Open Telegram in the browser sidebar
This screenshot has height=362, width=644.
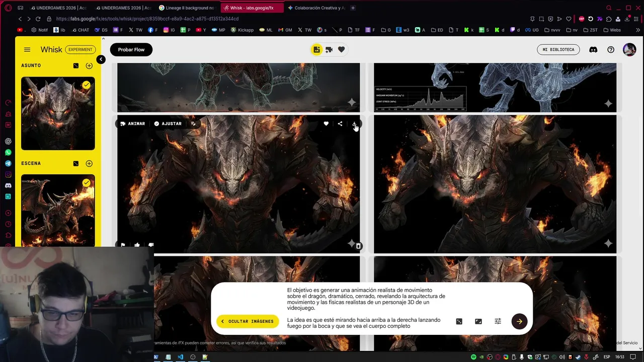coord(8,163)
